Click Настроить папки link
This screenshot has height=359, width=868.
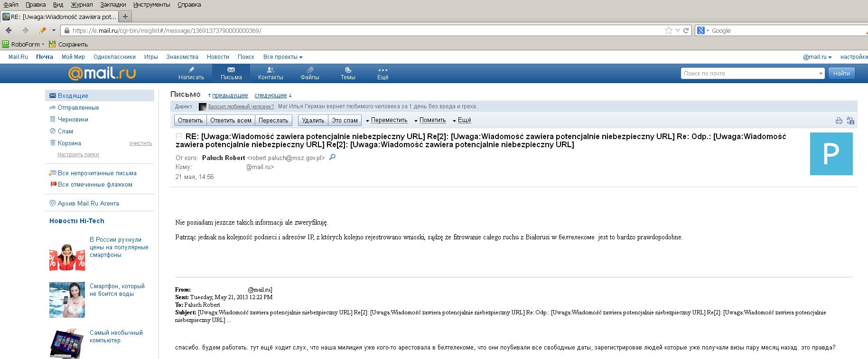click(78, 154)
